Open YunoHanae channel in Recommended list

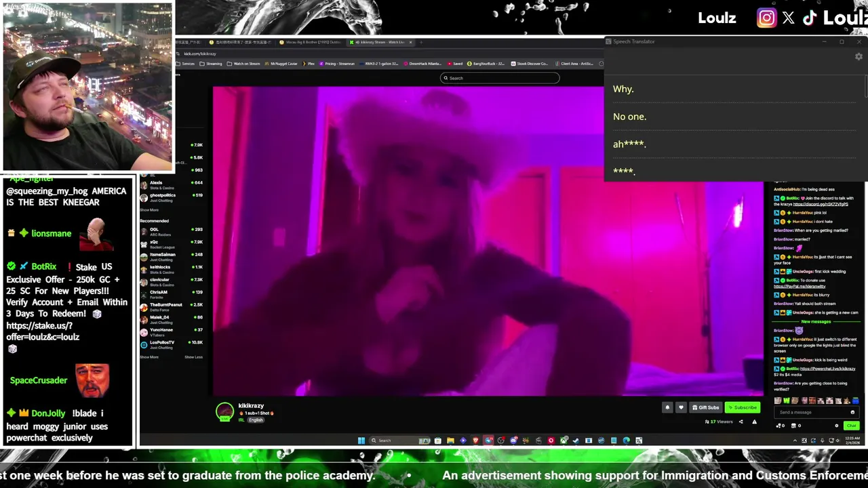pos(171,331)
